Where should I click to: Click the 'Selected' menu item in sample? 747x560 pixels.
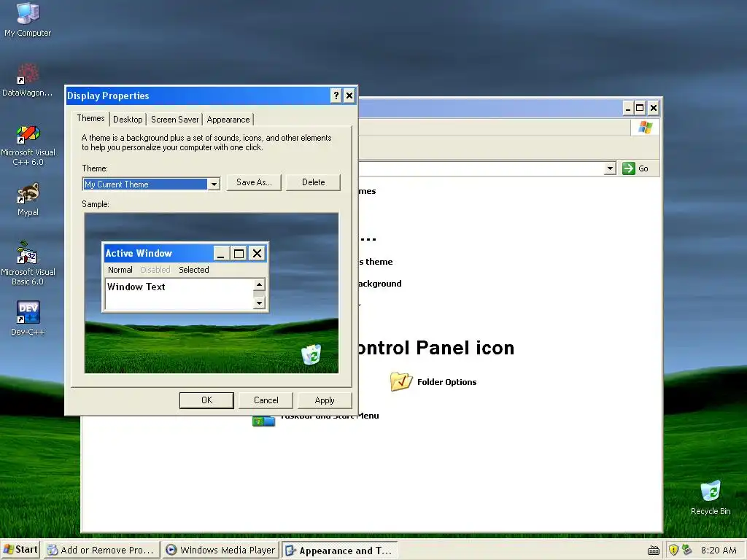click(x=194, y=270)
